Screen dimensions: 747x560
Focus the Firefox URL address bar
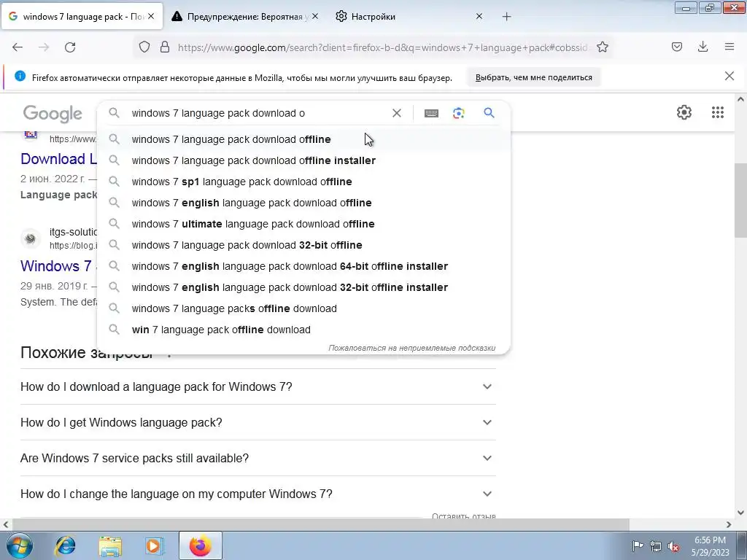381,47
